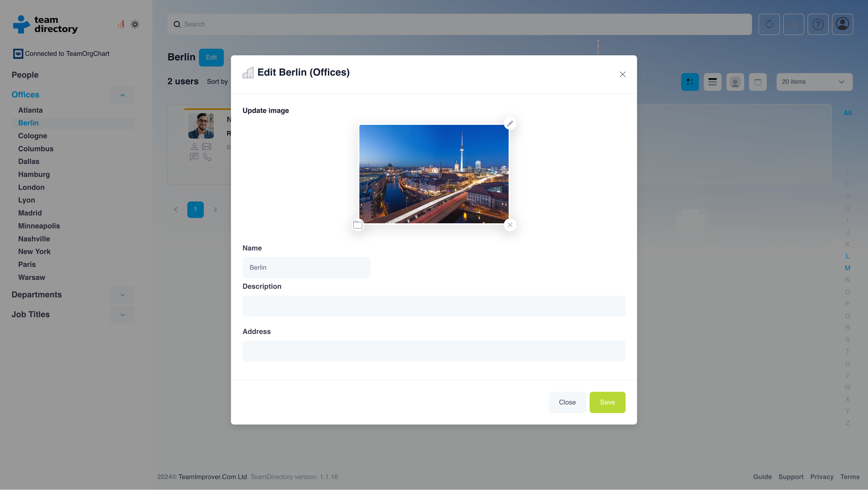
Task: Click the email envelope icon on user card
Action: click(x=207, y=146)
